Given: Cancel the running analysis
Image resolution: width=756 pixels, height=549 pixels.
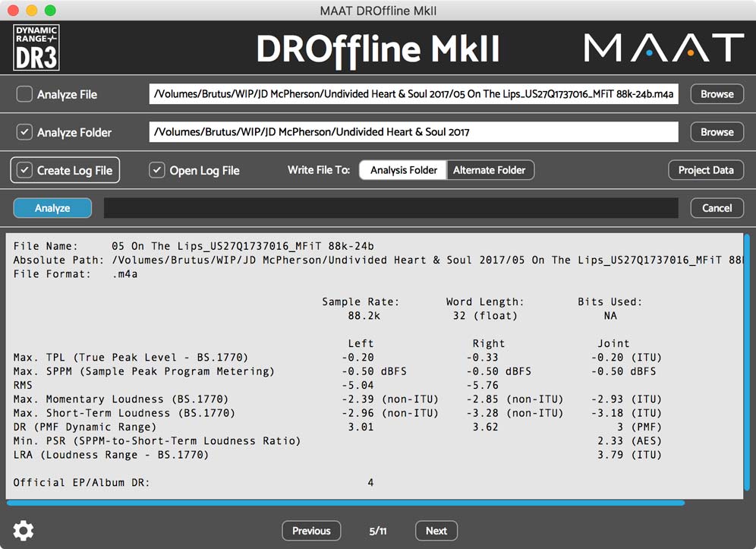Looking at the screenshot, I should [717, 208].
